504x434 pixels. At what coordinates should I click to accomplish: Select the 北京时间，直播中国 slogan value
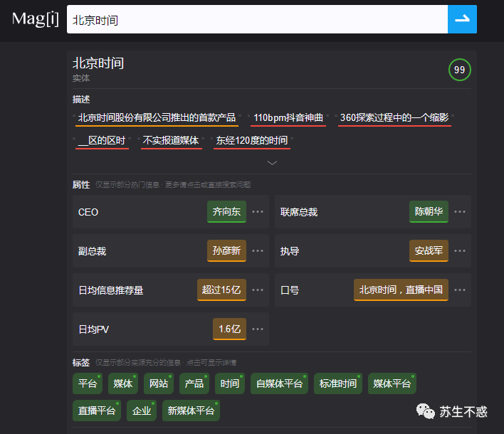(x=401, y=290)
